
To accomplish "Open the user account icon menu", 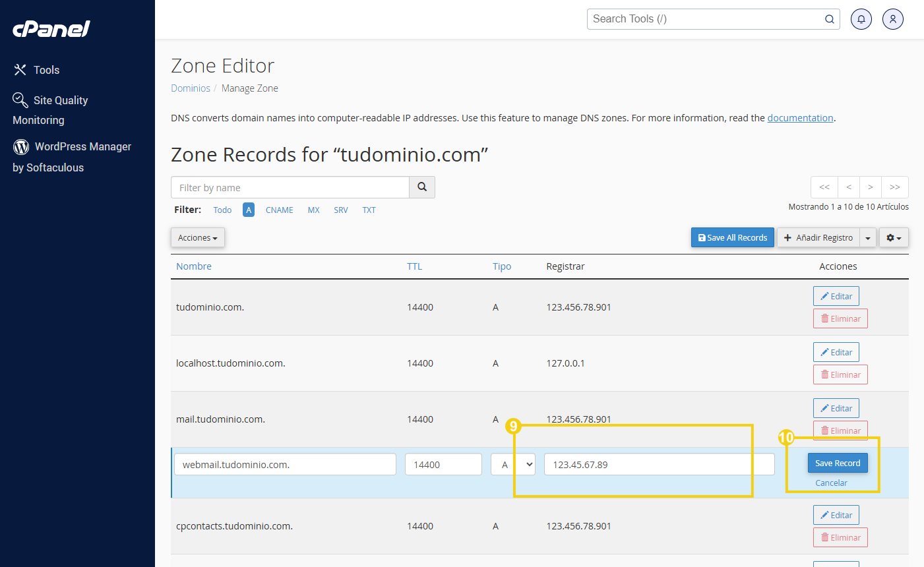I will pyautogui.click(x=892, y=19).
